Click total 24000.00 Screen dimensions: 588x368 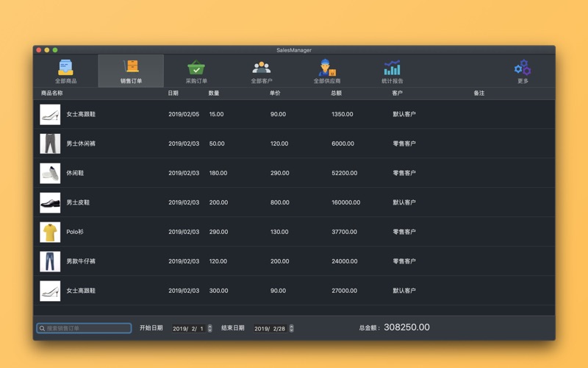(344, 261)
